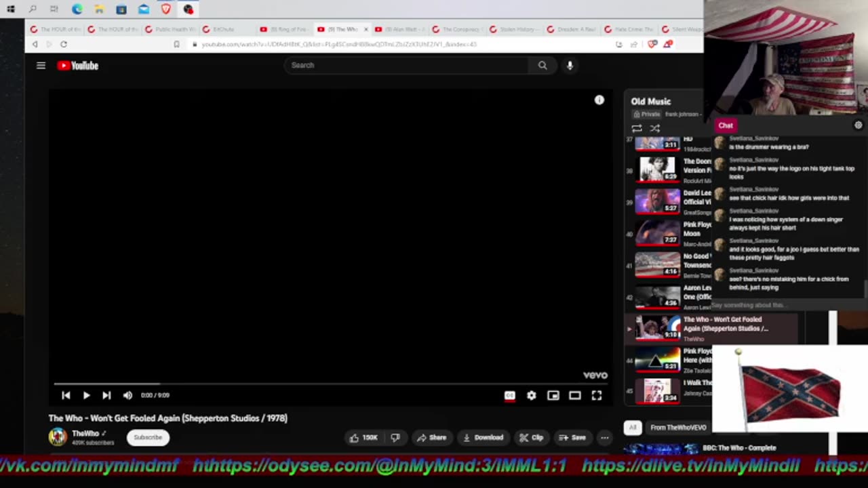Click the browser address bar URL
This screenshot has height=488, width=868.
point(339,44)
